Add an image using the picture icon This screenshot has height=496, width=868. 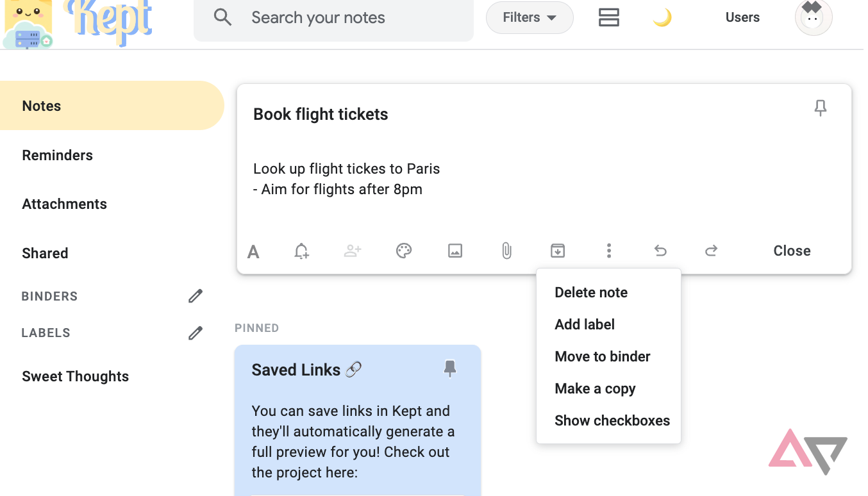point(455,251)
